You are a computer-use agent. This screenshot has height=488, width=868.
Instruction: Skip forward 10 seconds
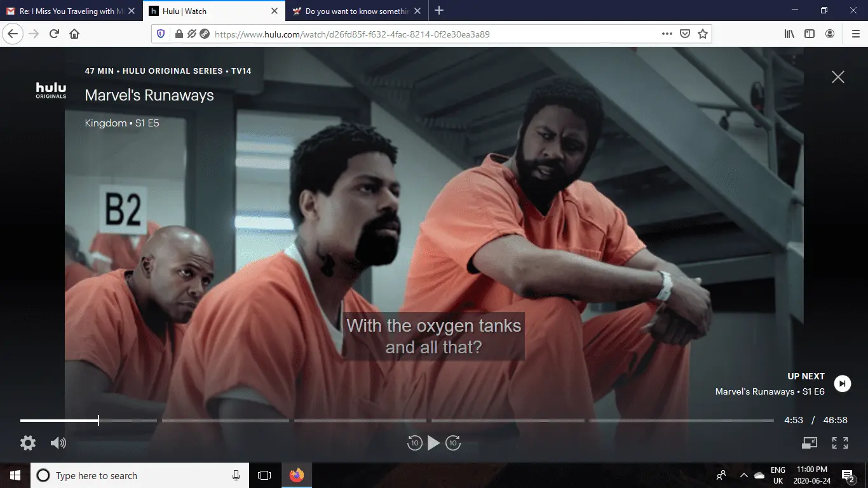click(x=453, y=443)
